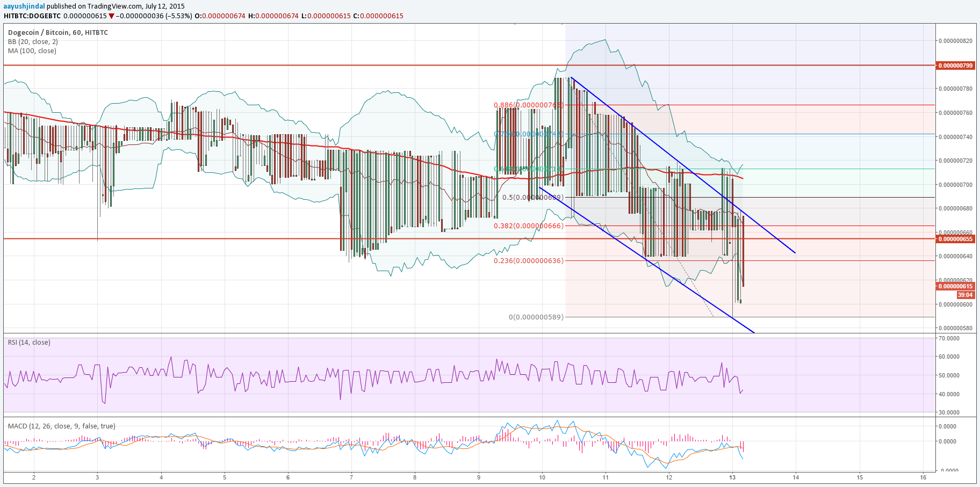
Task: Click 0.000000820 on the price scale
Action: [955, 41]
